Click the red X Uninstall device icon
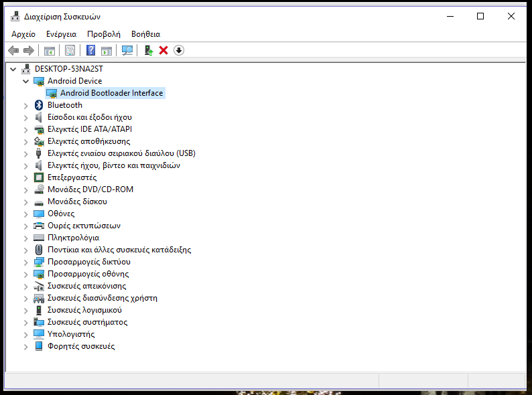Image resolution: width=532 pixels, height=395 pixels. pos(163,50)
